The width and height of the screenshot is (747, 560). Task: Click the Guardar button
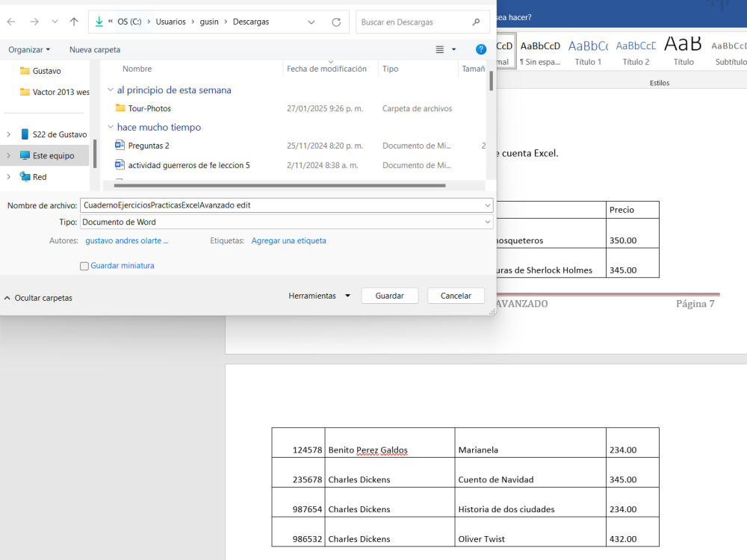coord(390,296)
